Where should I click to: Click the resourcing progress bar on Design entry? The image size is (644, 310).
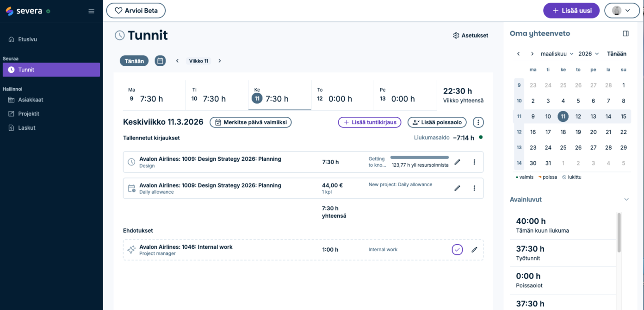point(419,158)
